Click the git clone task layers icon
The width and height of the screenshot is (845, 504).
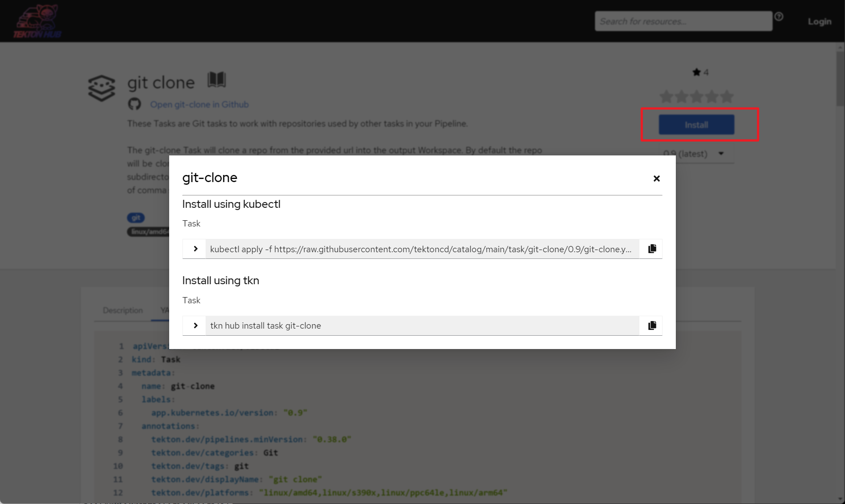click(x=101, y=88)
